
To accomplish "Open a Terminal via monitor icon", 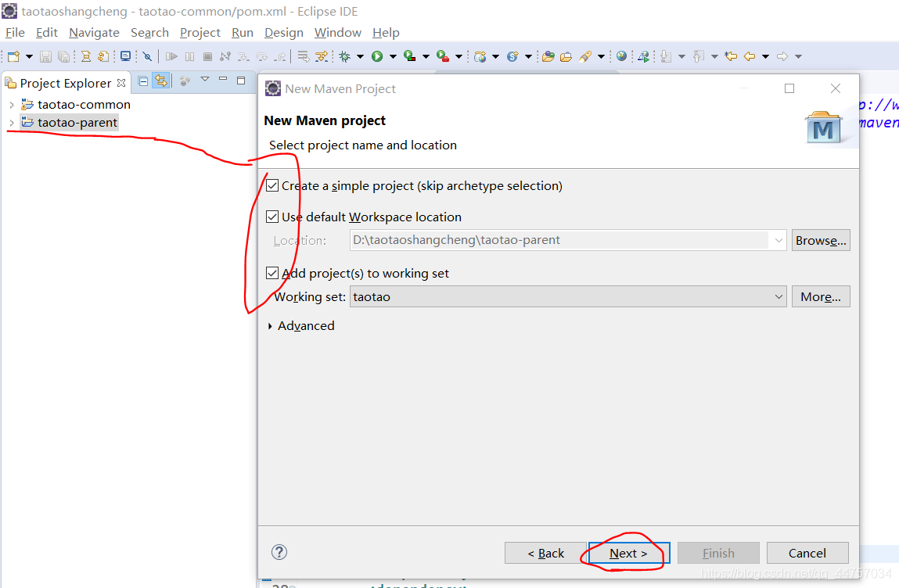I will point(125,56).
